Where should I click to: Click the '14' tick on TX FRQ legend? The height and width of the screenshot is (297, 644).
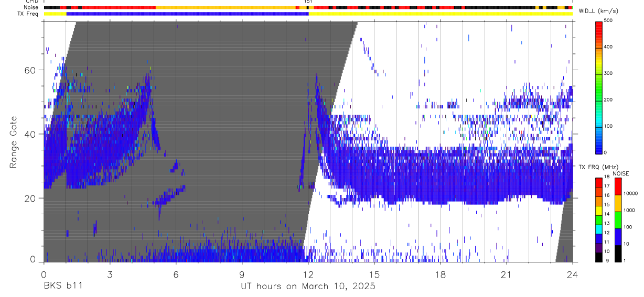pos(607,214)
